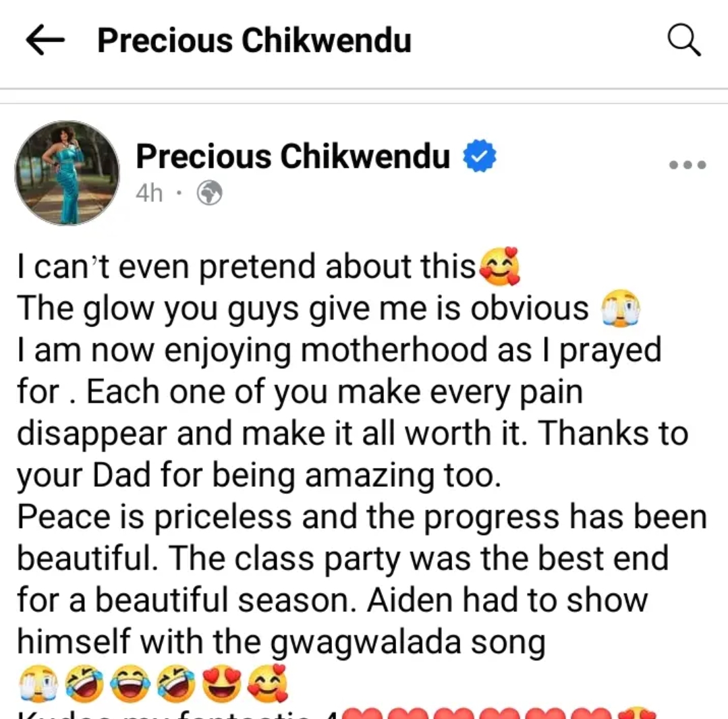Screen dimensions: 728x719
Task: Tap the hearts-face emoji after 'about this'
Action: click(x=499, y=266)
